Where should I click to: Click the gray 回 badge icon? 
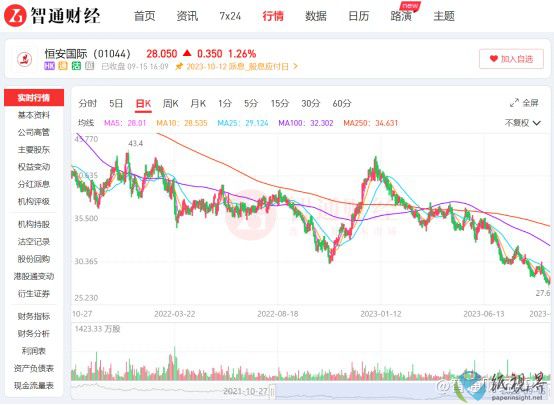(x=90, y=66)
